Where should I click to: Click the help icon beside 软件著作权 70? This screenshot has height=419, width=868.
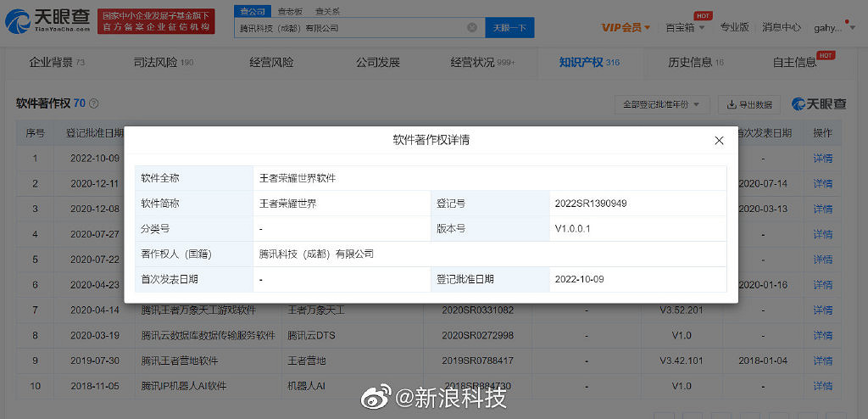point(94,103)
